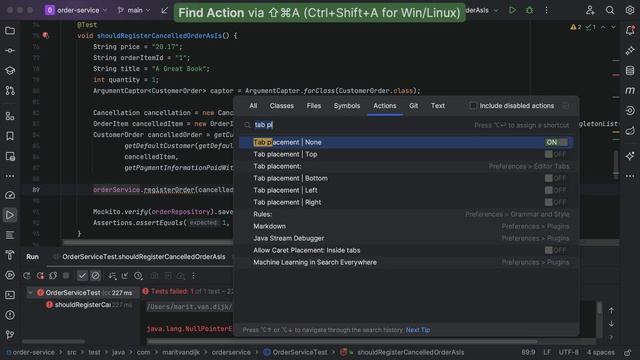Open the Maven tool window icon
Viewport: 640px width, 360px height.
pyautogui.click(x=630, y=91)
